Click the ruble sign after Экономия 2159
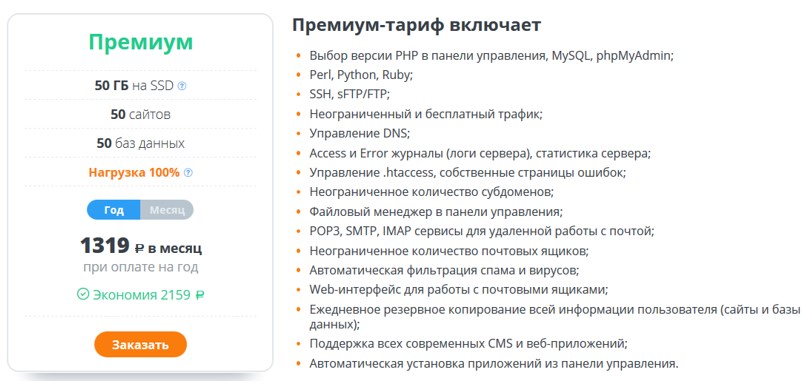806x387 pixels. 200,295
